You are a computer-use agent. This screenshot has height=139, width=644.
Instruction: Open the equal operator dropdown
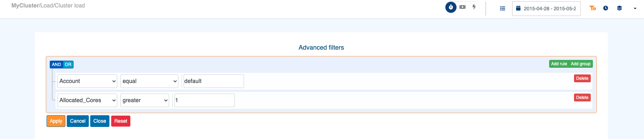(149, 81)
